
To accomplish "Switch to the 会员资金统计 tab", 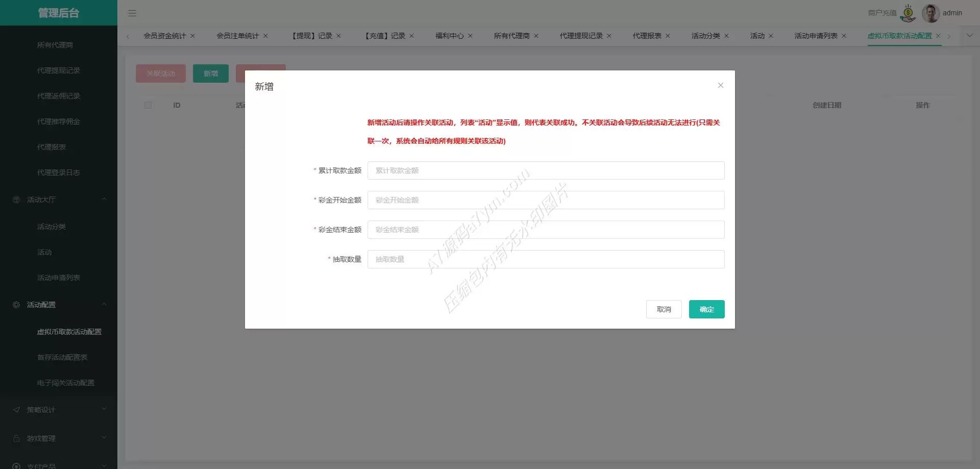I will (164, 36).
